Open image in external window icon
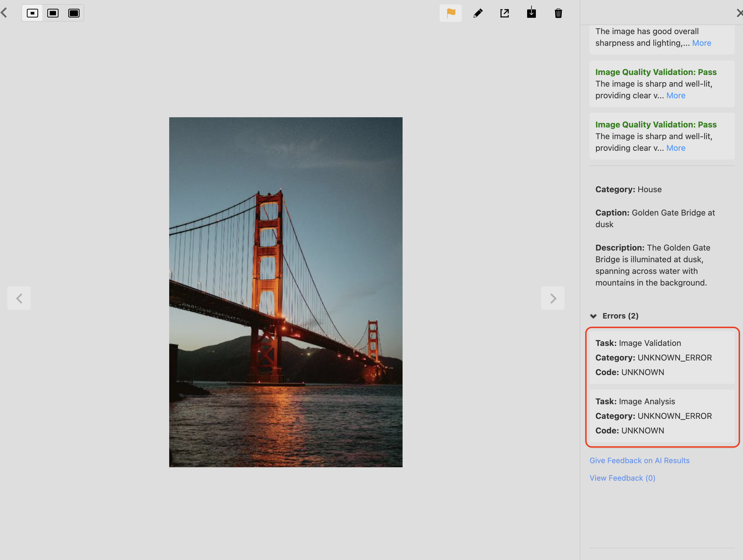Screen dimensions: 743x560 coord(504,13)
